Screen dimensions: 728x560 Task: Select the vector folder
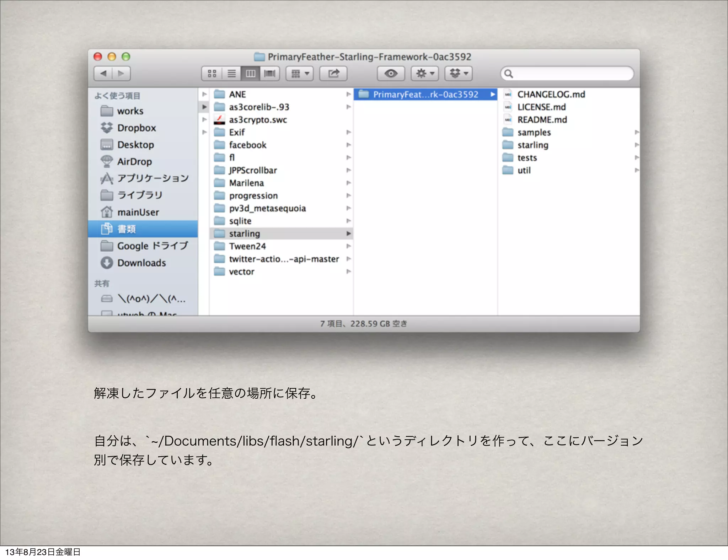click(x=281, y=271)
